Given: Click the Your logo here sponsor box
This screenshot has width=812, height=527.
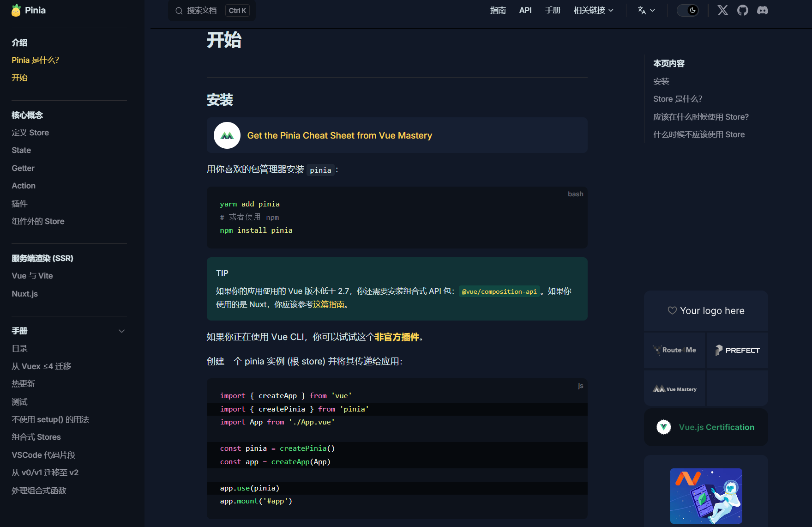Looking at the screenshot, I should [x=706, y=311].
